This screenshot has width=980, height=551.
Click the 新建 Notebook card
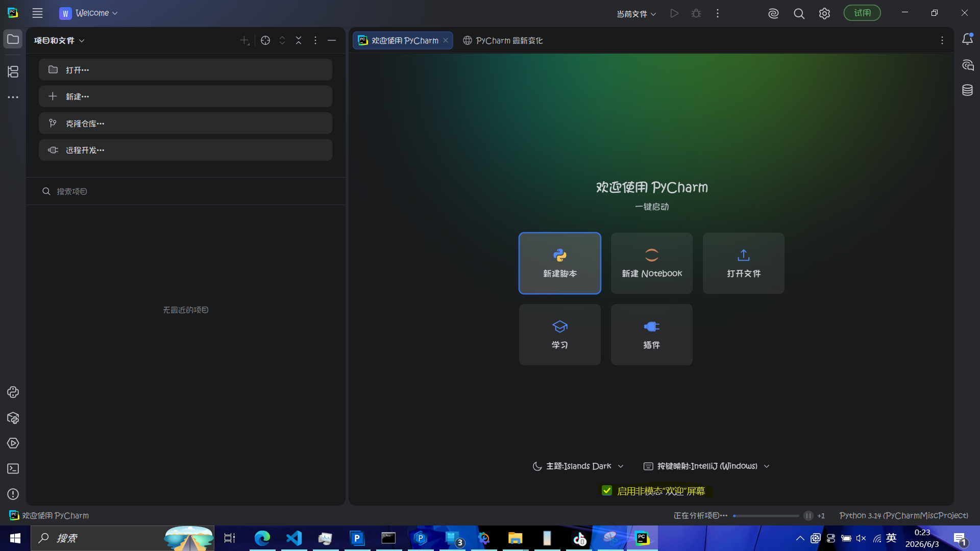coord(652,263)
